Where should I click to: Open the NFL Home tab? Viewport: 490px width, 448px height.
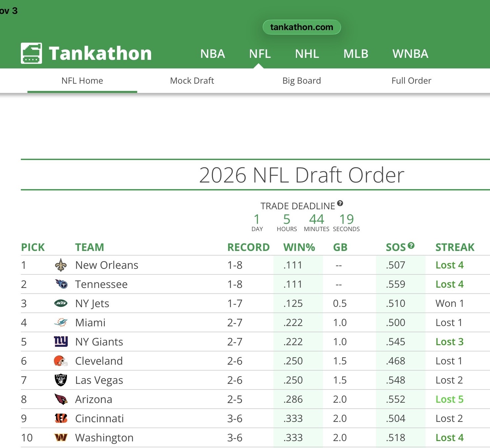coord(82,81)
